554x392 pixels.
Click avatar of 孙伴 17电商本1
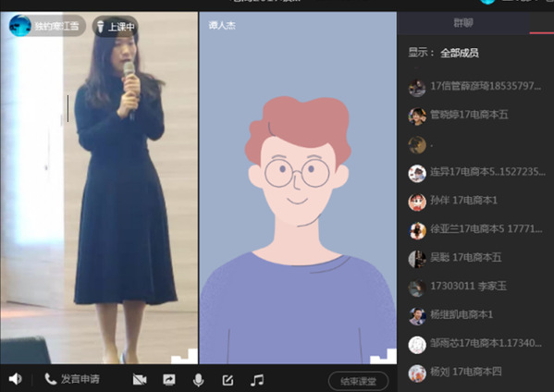click(x=417, y=202)
